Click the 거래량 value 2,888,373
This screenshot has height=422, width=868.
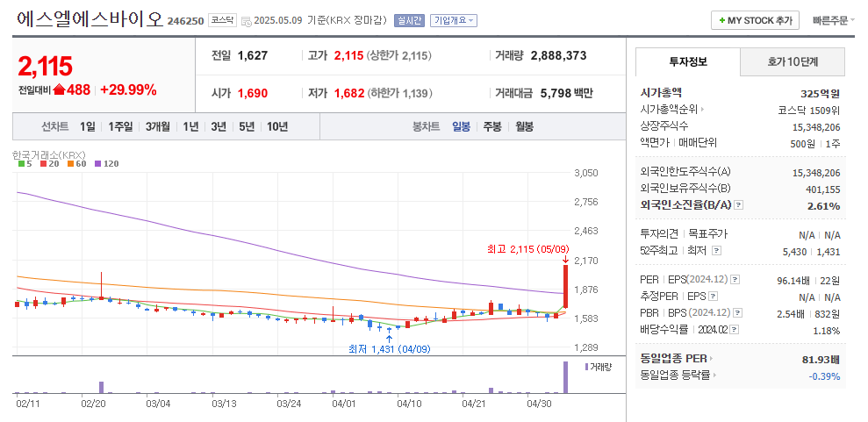coord(558,55)
